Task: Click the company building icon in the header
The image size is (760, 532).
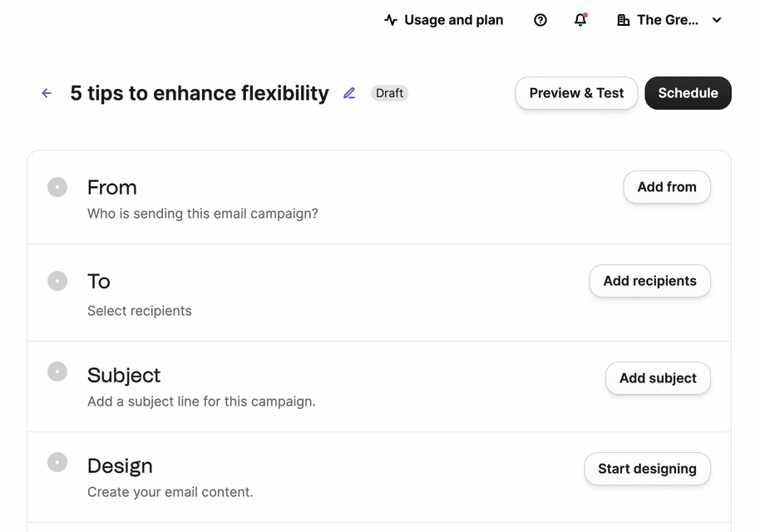Action: point(623,19)
